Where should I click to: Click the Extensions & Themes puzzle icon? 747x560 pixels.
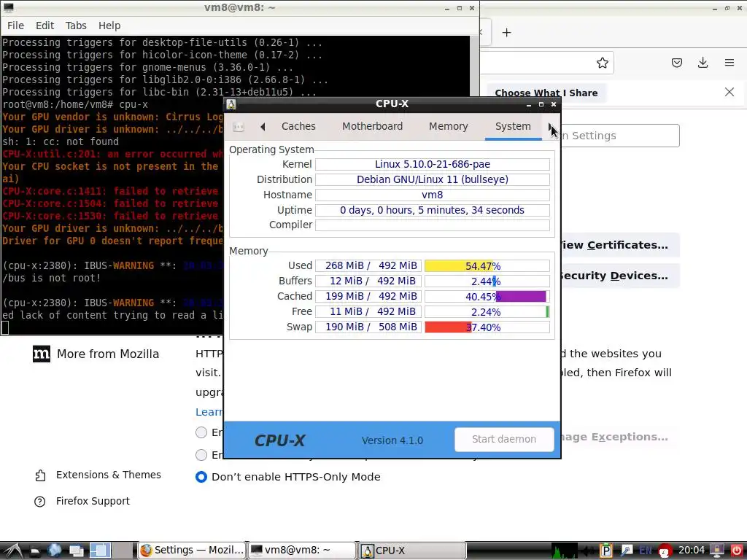pyautogui.click(x=41, y=475)
